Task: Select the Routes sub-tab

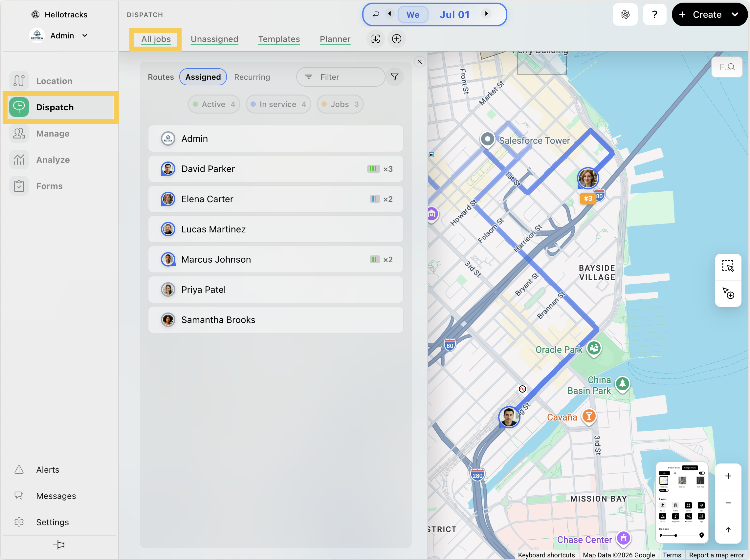Action: click(161, 77)
